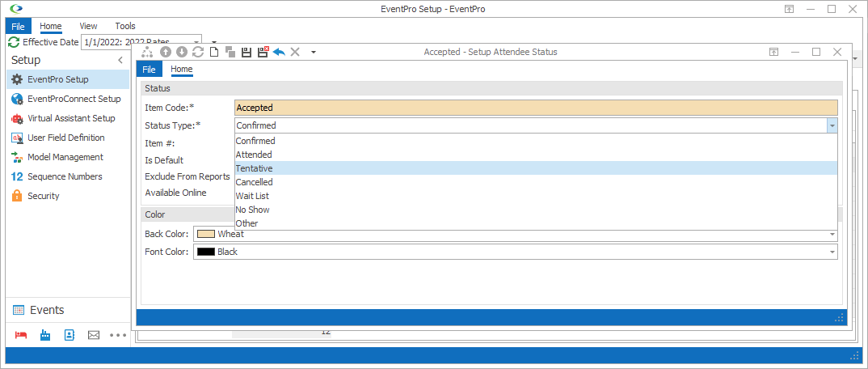Click the Wheat back color swatch
The image size is (868, 369).
206,235
